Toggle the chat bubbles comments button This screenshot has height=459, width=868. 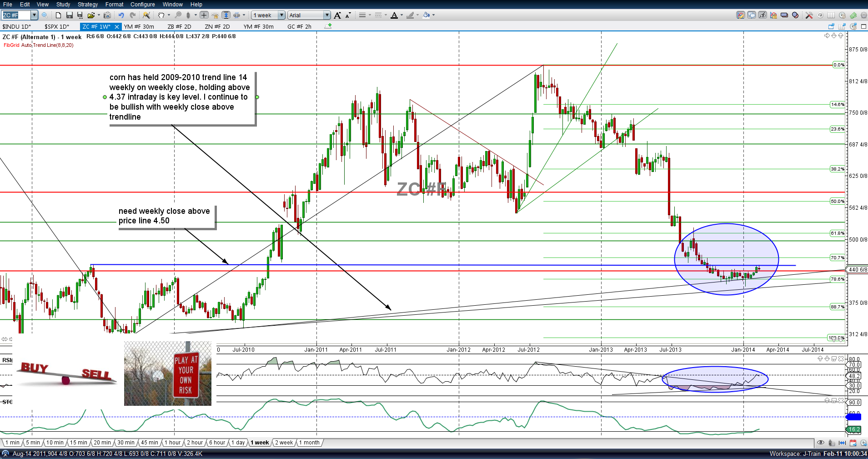[x=752, y=15]
